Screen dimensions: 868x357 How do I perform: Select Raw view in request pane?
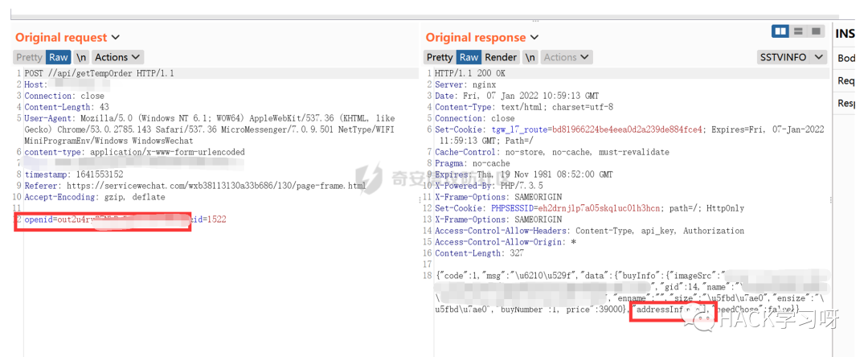pyautogui.click(x=58, y=57)
